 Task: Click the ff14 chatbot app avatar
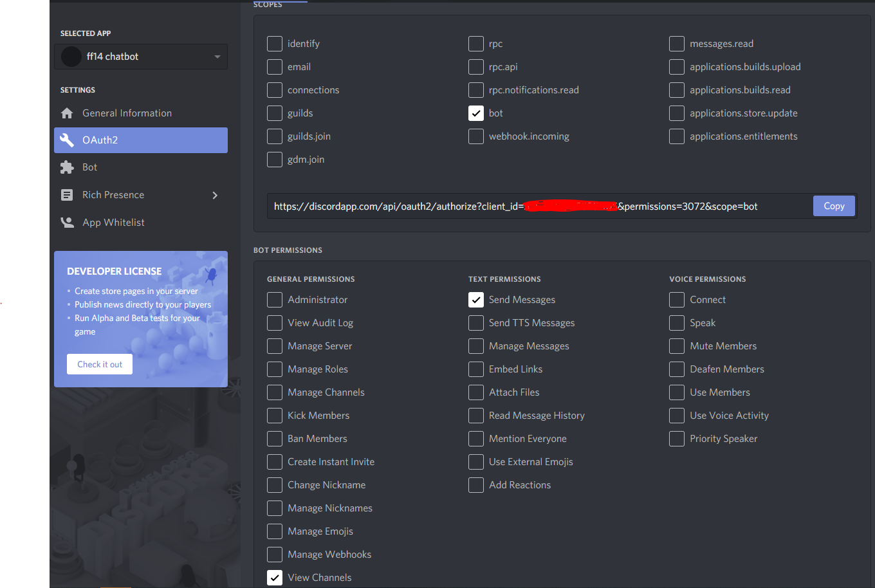pos(71,57)
